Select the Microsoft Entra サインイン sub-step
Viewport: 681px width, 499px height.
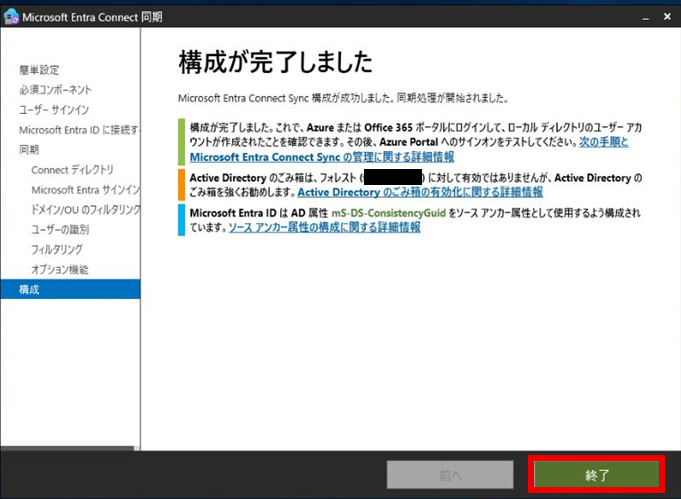pos(85,190)
